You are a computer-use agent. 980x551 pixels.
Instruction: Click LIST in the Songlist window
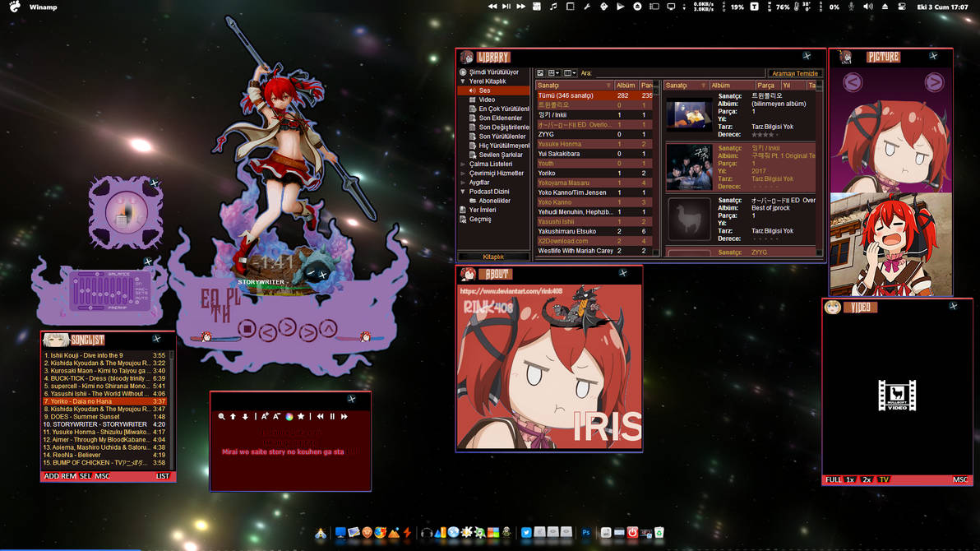click(x=163, y=477)
